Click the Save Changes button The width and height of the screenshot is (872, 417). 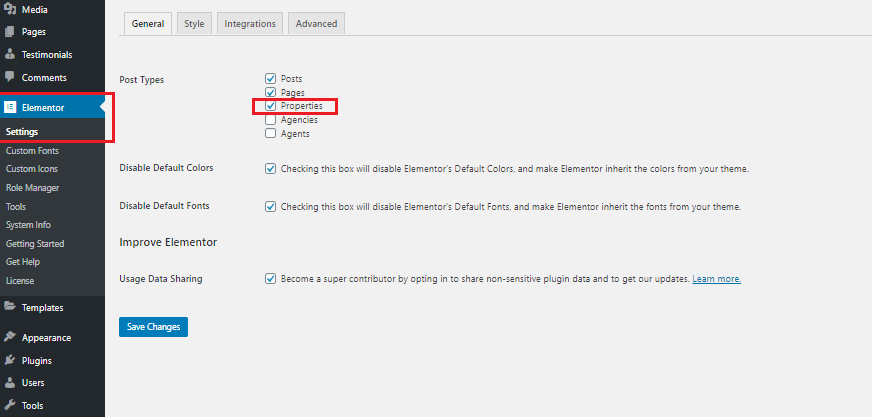coord(153,327)
